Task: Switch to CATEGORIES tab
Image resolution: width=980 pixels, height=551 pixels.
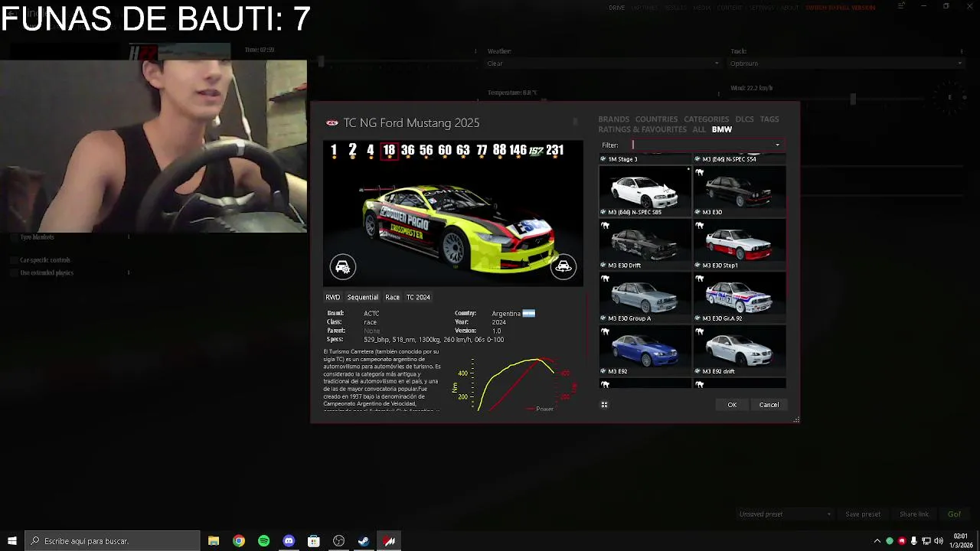Action: [706, 119]
